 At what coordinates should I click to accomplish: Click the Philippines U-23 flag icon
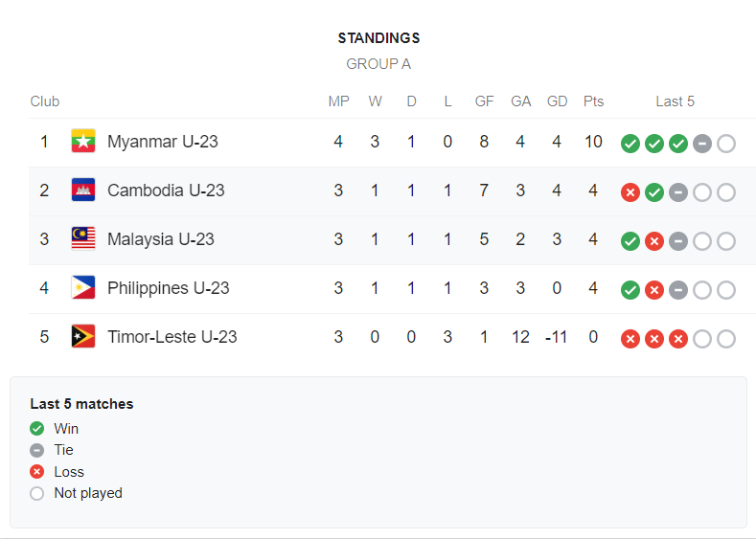83,287
